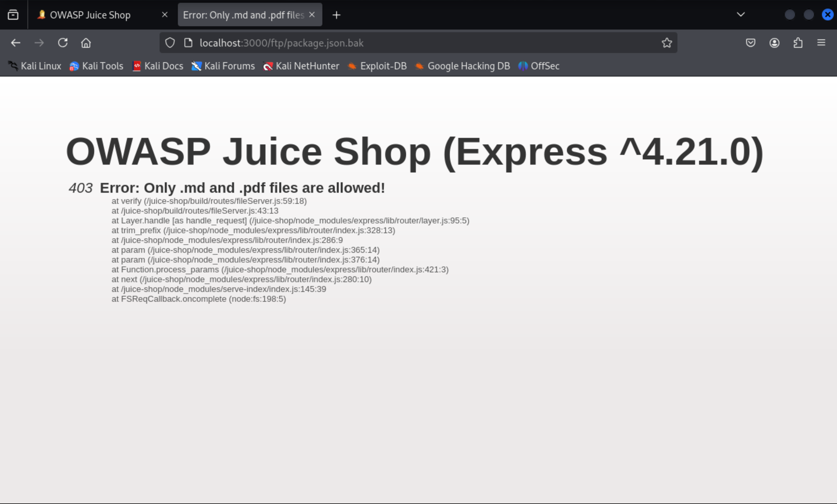
Task: Close the Error tab
Action: click(312, 15)
